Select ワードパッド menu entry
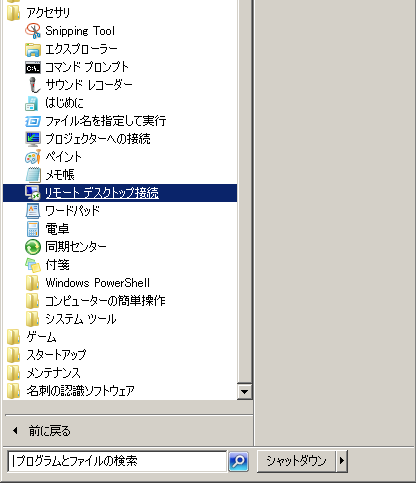The image size is (416, 483). pos(120,211)
